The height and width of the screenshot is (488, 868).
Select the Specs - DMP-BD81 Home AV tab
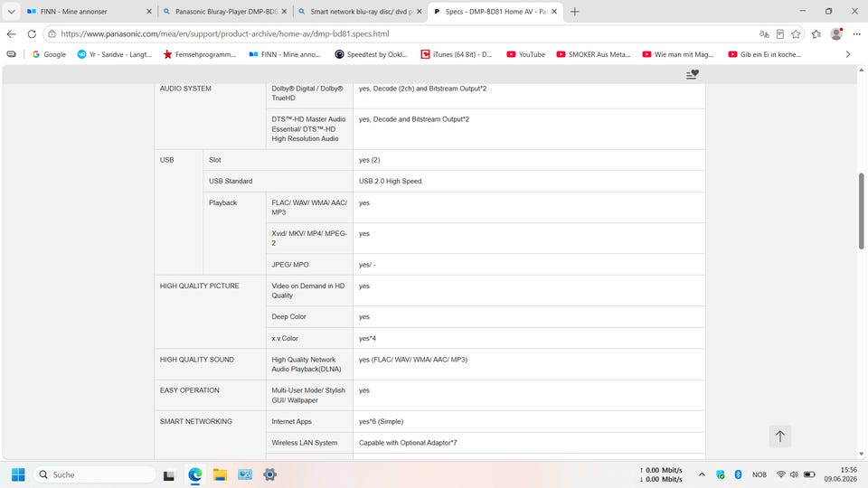pyautogui.click(x=495, y=11)
